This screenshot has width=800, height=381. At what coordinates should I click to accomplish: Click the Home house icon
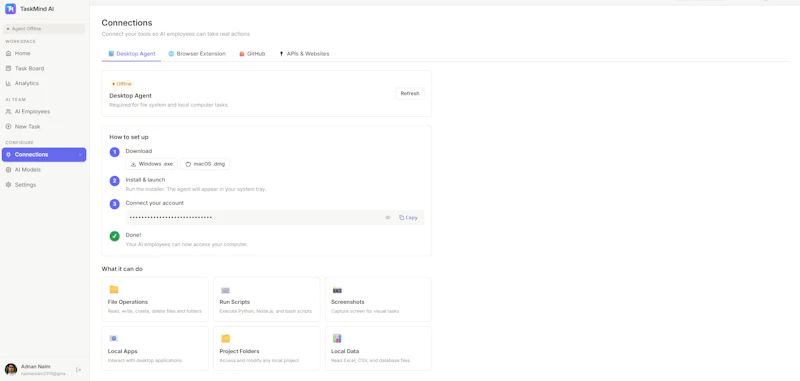8,54
